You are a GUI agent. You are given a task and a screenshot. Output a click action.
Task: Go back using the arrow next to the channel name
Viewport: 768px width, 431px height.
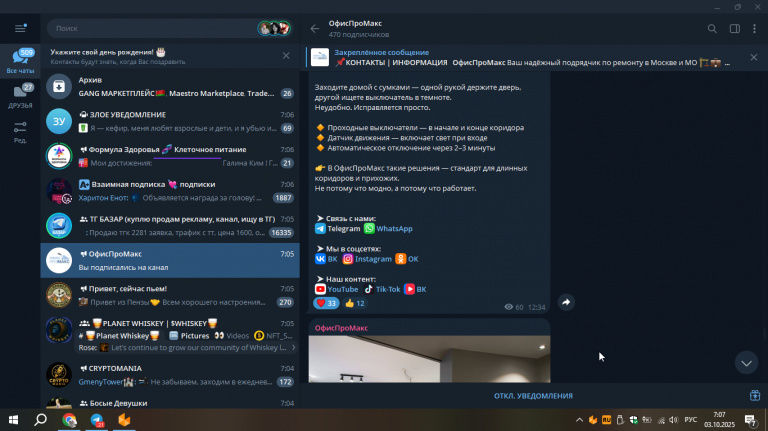pyautogui.click(x=314, y=29)
